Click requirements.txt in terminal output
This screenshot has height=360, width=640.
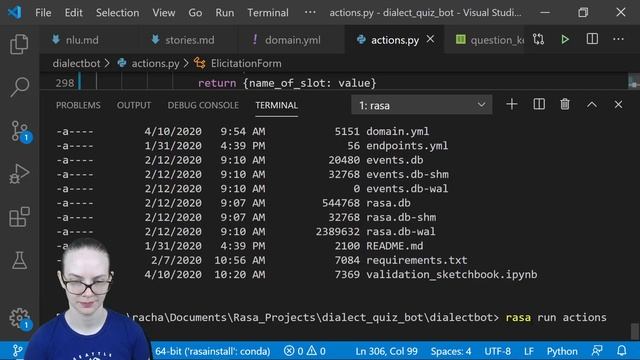(417, 260)
